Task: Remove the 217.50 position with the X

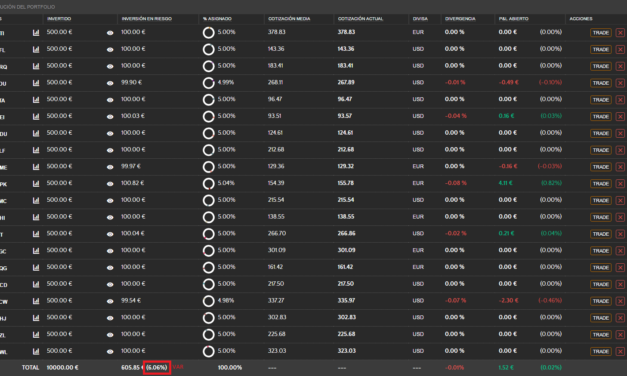Action: (x=620, y=284)
